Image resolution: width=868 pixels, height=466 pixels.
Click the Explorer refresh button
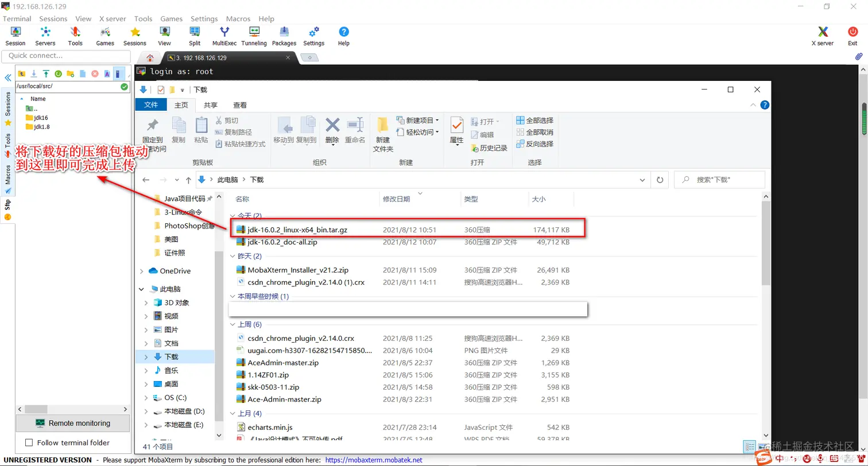[x=660, y=180]
